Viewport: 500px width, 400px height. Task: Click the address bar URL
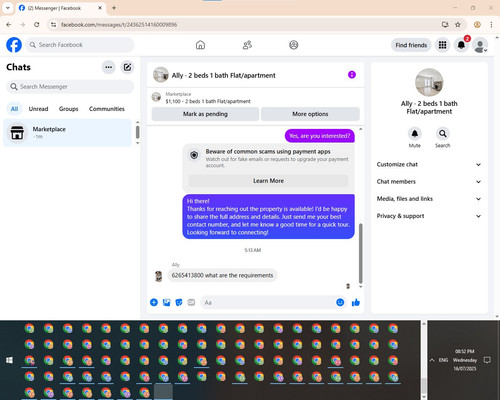coord(119,25)
